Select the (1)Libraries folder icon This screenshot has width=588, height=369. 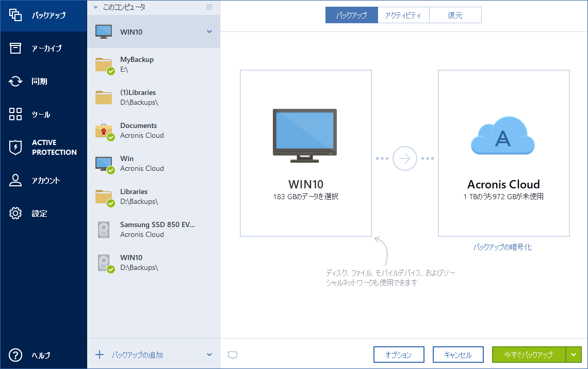104,98
